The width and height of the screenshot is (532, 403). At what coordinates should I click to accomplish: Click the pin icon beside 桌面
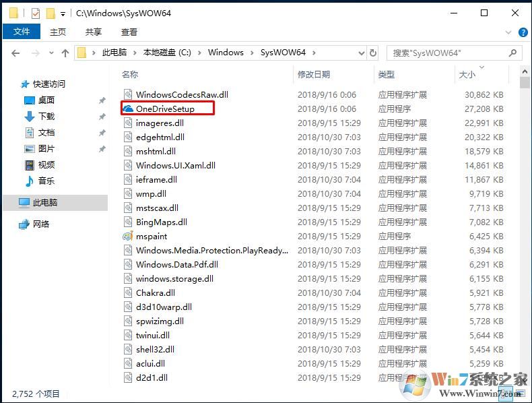102,100
